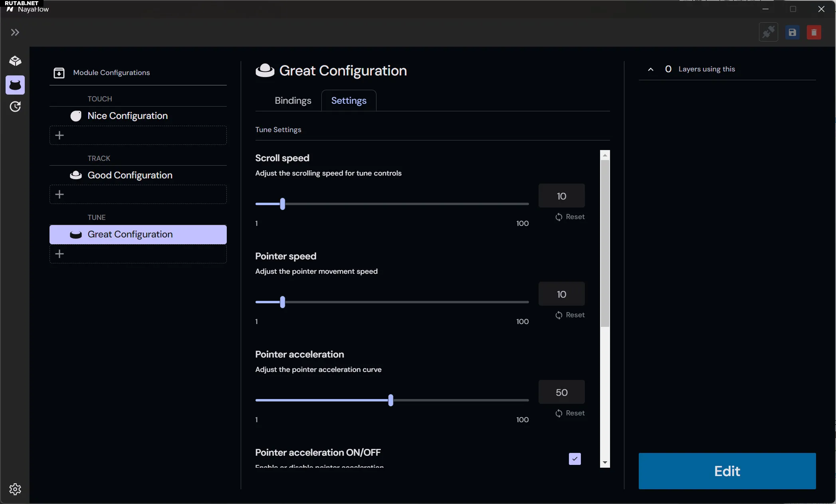Click the Module Configurations import icon
836x504 pixels.
[x=59, y=73]
